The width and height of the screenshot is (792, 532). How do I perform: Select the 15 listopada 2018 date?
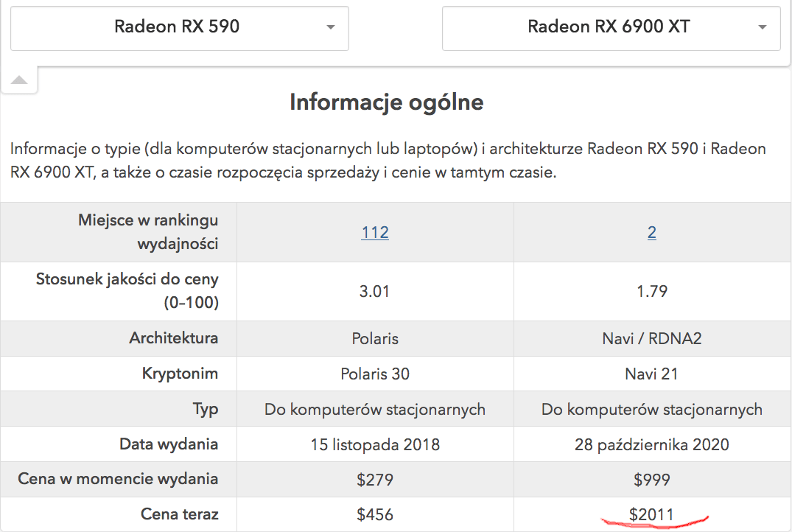375,444
